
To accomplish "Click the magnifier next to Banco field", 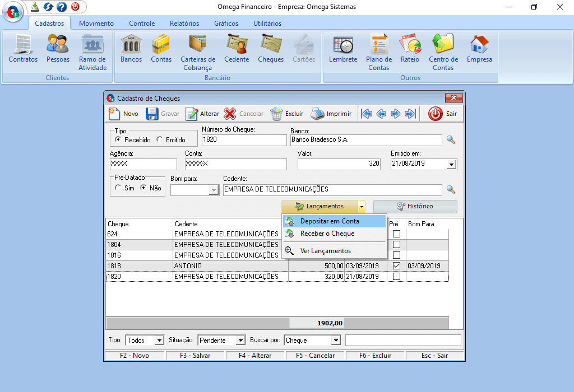I will pyautogui.click(x=451, y=140).
